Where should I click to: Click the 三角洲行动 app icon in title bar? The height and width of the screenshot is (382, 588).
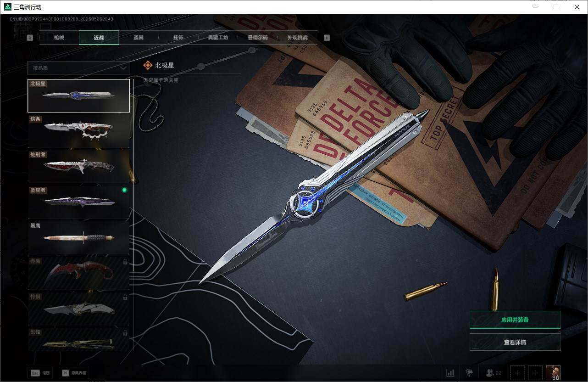tap(7, 7)
